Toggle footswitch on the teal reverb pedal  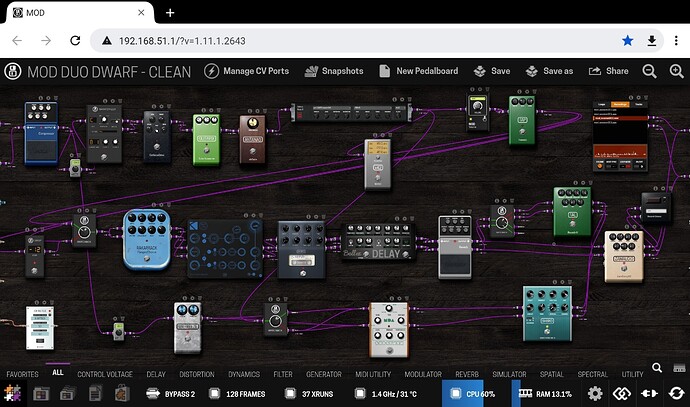pos(547,331)
